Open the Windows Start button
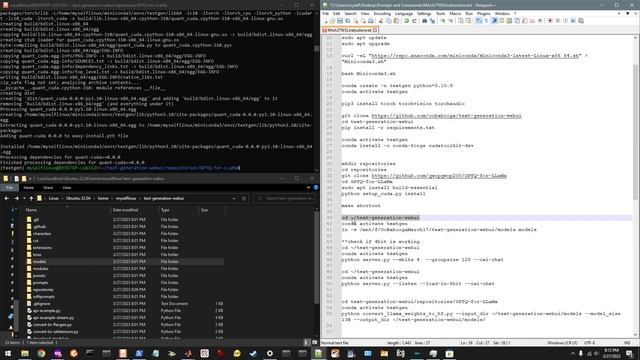640x360 pixels. click(x=8, y=353)
